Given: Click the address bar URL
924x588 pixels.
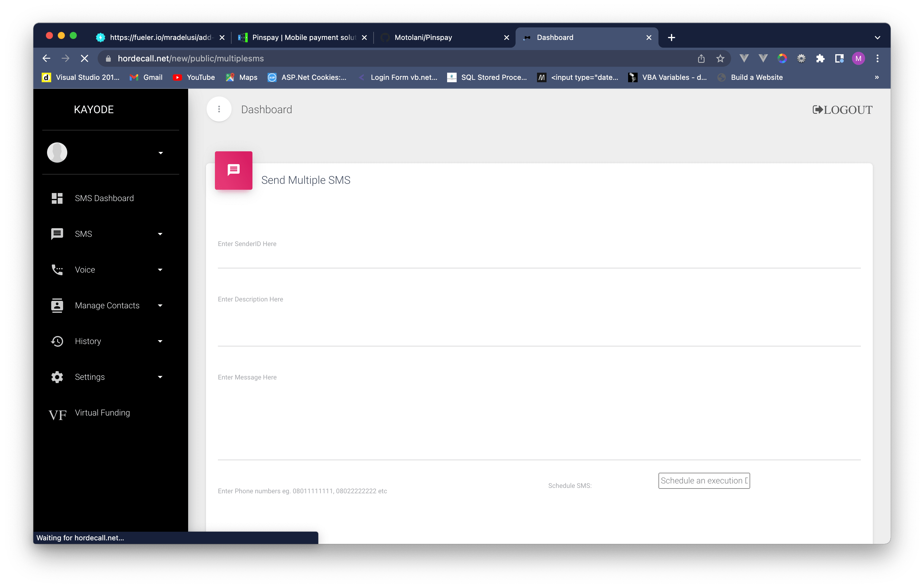Looking at the screenshot, I should (190, 58).
